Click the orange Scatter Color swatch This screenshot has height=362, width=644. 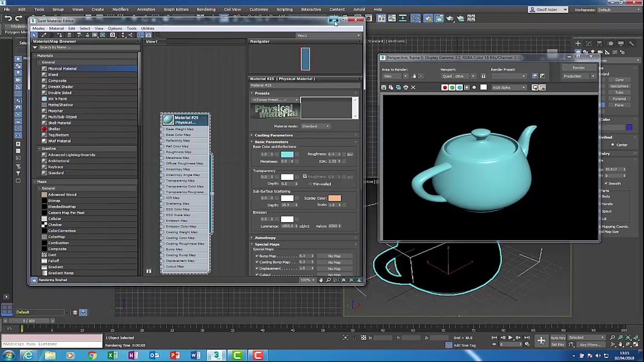335,198
